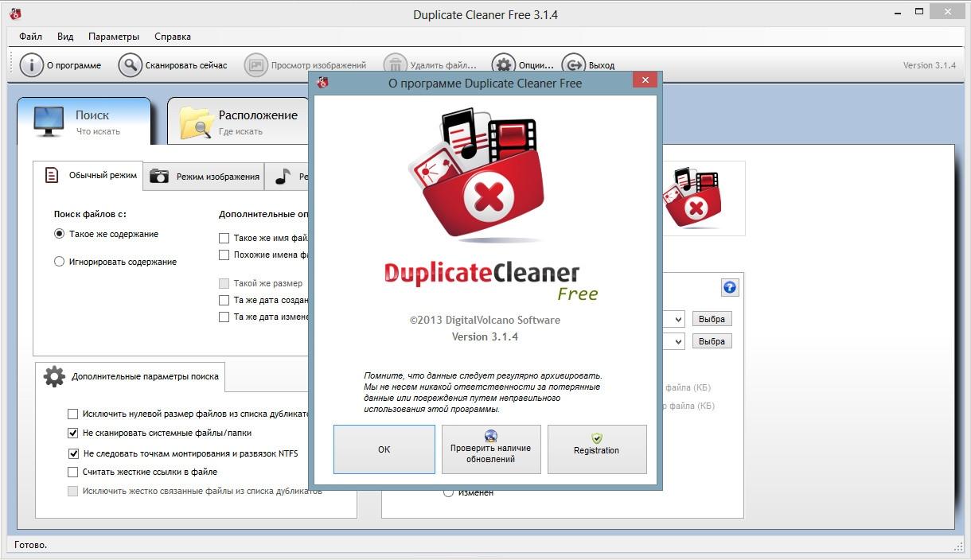Switch to the Расположение tab
Screen dimensions: 971x560
(239, 122)
